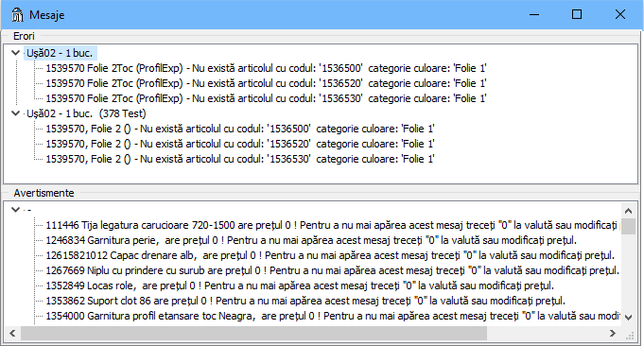Select the Capac drenare alb warning
This screenshot has height=346, width=644.
coord(330,255)
